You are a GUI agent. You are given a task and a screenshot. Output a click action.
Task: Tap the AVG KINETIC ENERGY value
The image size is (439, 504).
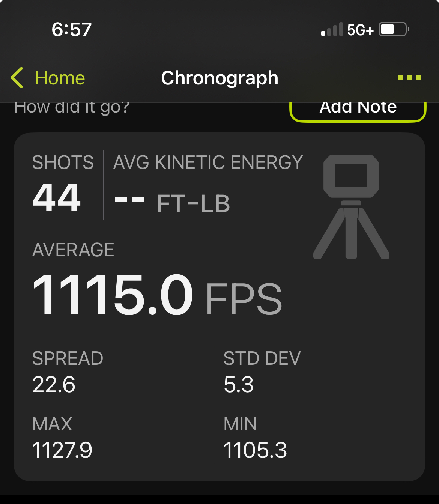tap(129, 200)
